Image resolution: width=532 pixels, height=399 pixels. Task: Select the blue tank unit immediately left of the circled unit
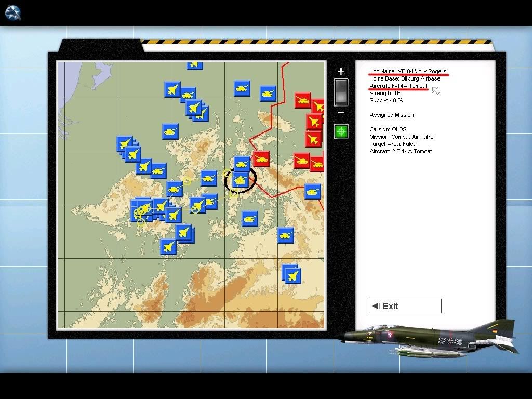coord(209,178)
